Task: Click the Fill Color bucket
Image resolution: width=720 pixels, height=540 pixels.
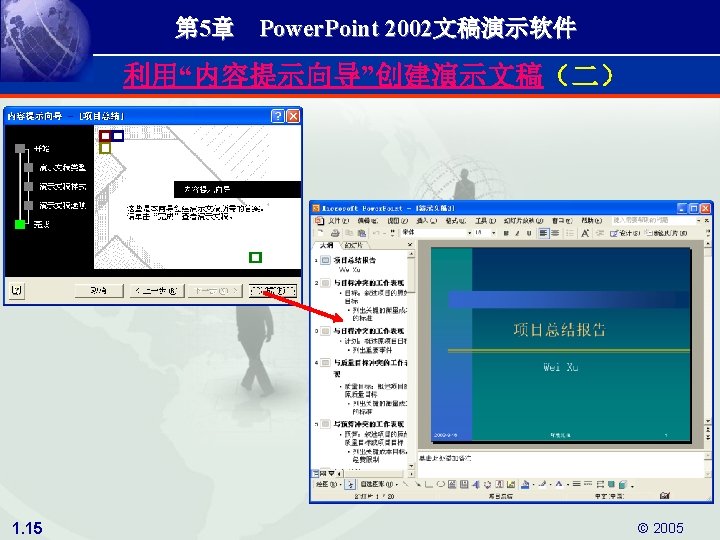Action: pos(525,484)
